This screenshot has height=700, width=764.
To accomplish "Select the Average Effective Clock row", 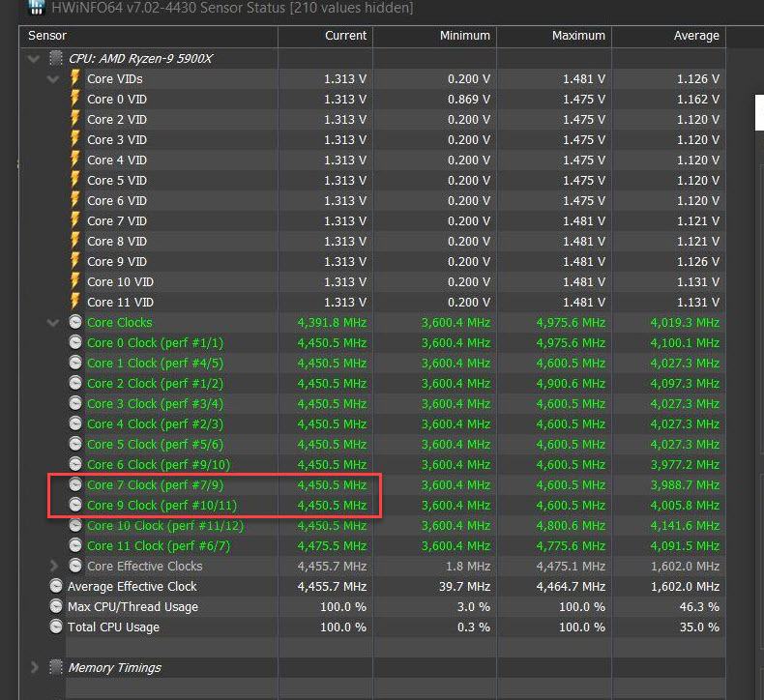I will click(386, 586).
